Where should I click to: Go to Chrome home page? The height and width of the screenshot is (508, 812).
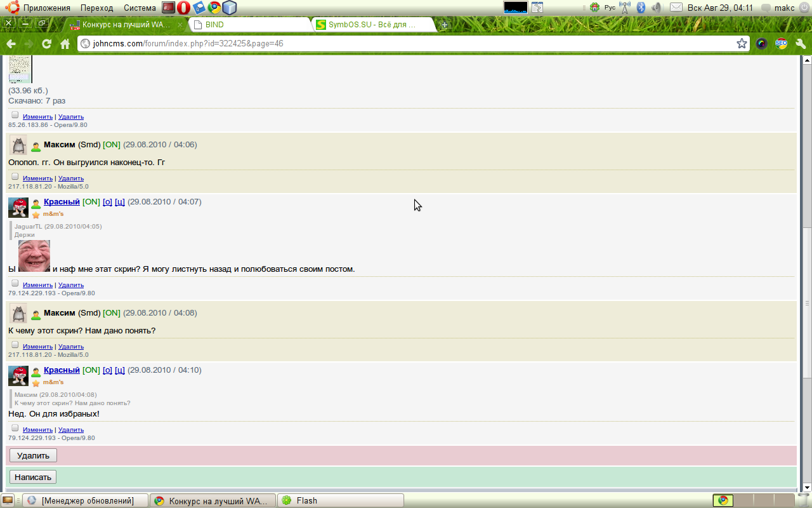(65, 44)
